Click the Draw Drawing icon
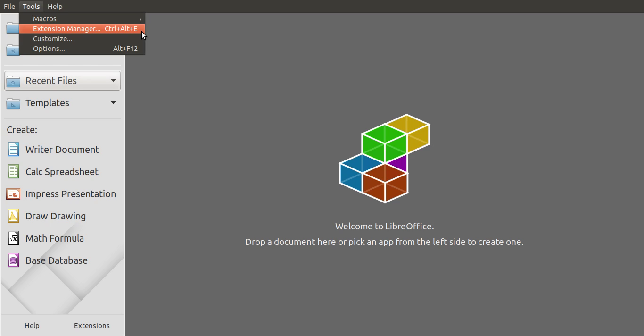The width and height of the screenshot is (644, 336). click(13, 216)
